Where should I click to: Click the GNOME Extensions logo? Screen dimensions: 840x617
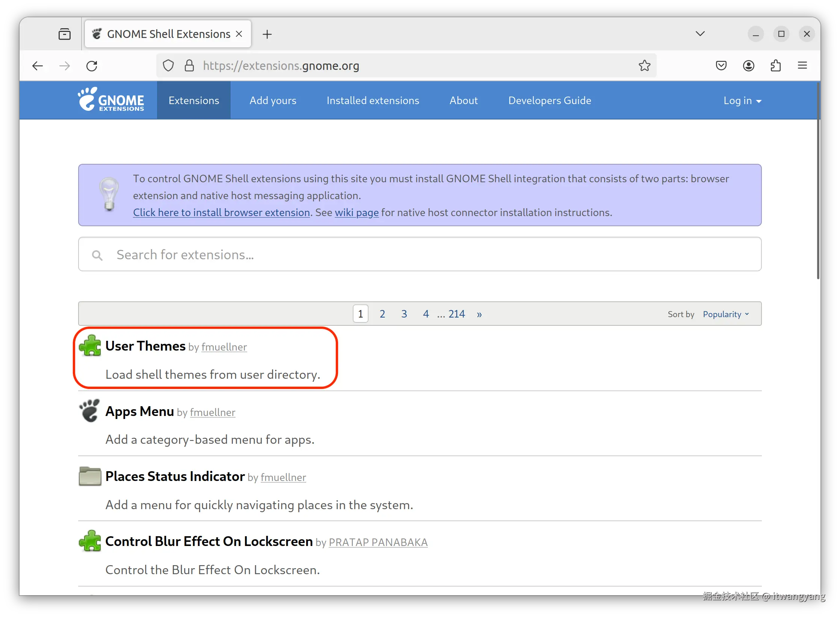tap(111, 100)
